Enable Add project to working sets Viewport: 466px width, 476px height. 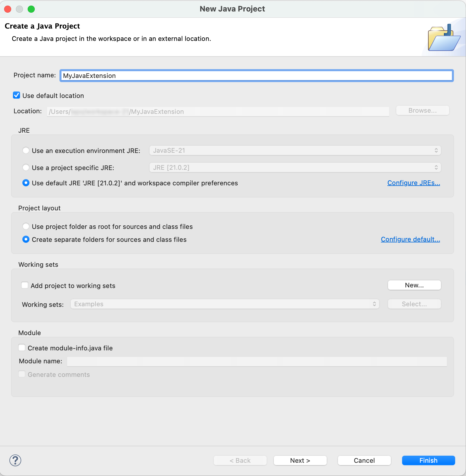25,285
